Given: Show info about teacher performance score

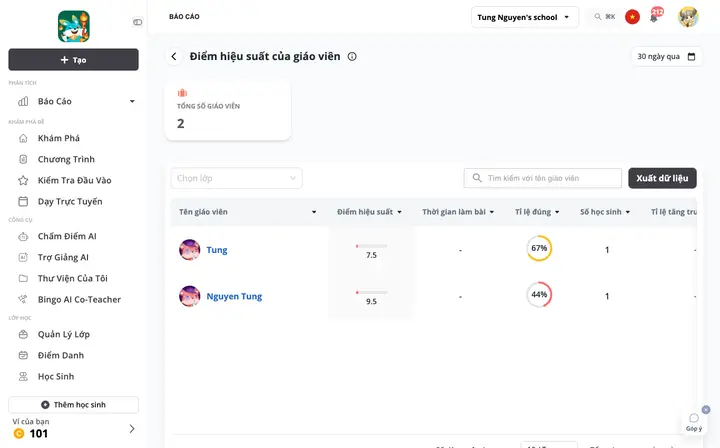Looking at the screenshot, I should 352,56.
